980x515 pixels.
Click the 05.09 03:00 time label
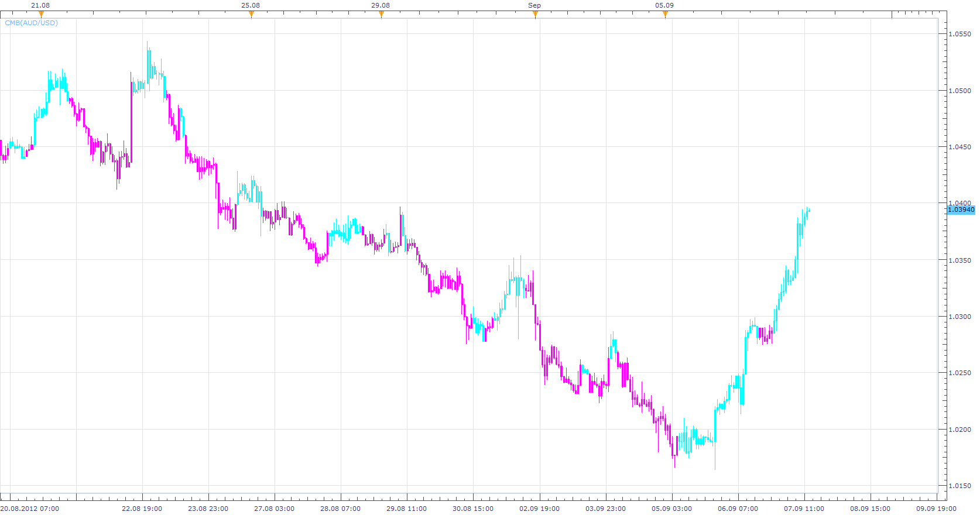[x=671, y=509]
